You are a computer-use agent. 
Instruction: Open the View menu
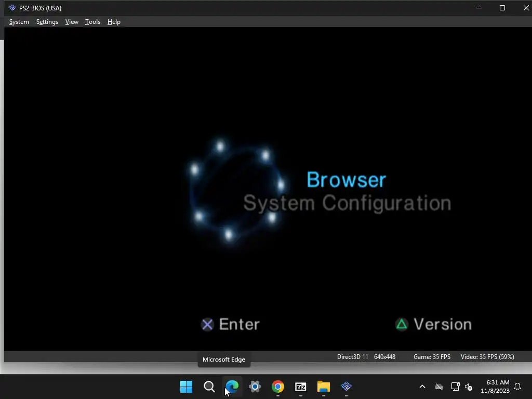(x=72, y=22)
